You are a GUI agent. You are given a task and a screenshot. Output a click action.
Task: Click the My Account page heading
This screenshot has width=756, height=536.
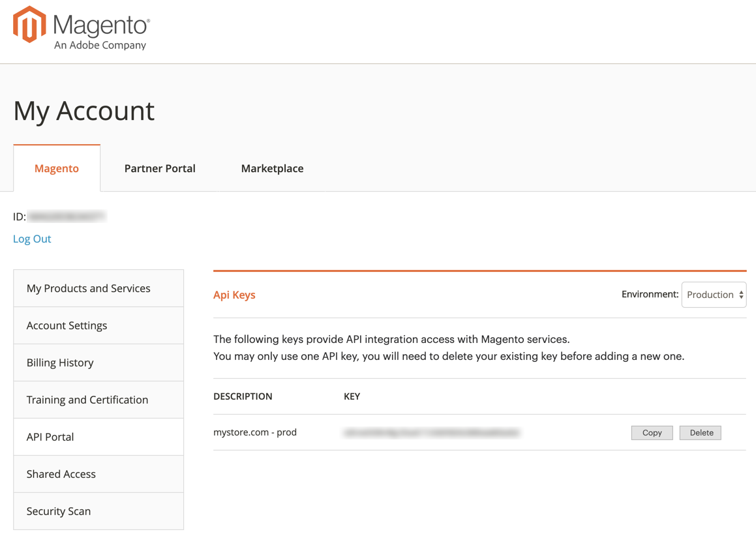(x=84, y=112)
